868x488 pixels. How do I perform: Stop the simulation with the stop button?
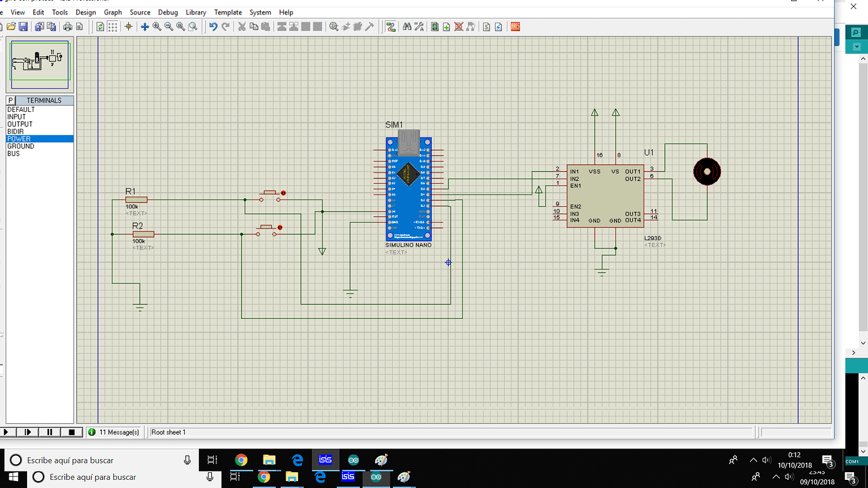pos(71,432)
